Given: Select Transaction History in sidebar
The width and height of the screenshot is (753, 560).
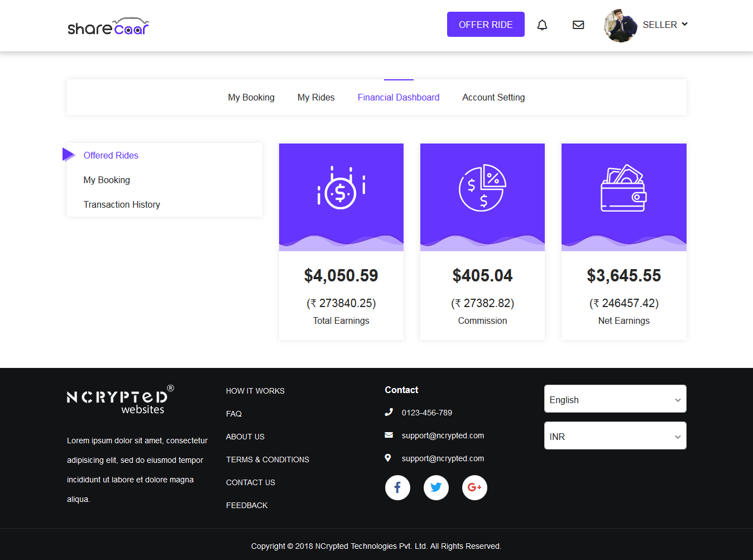Looking at the screenshot, I should tap(122, 204).
